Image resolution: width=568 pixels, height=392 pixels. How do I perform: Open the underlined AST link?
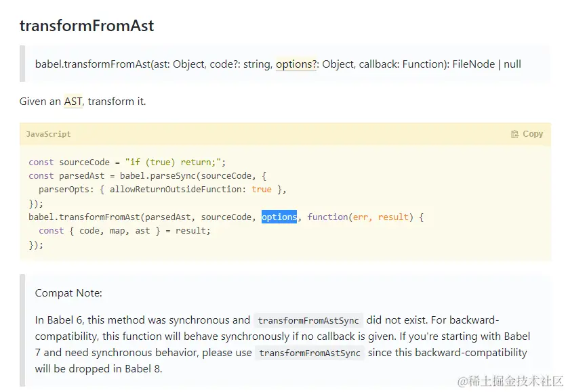click(73, 102)
